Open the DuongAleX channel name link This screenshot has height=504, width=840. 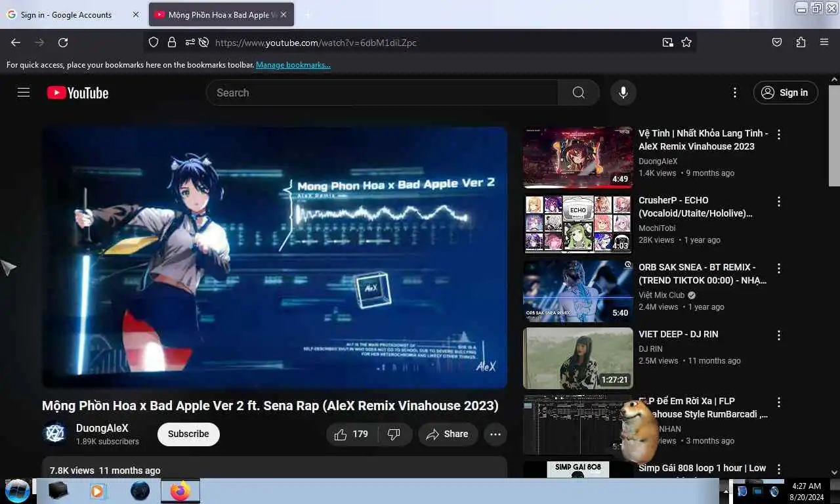(x=102, y=428)
